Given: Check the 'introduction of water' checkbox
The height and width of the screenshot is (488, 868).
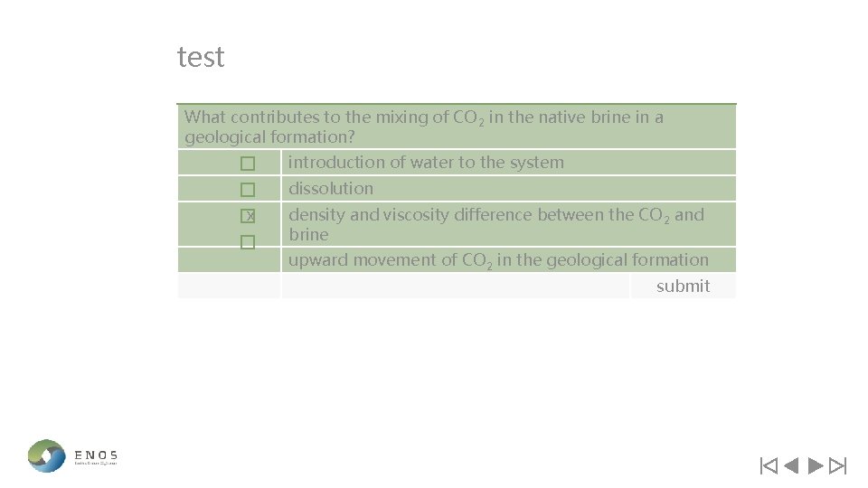Looking at the screenshot, I should click(248, 164).
